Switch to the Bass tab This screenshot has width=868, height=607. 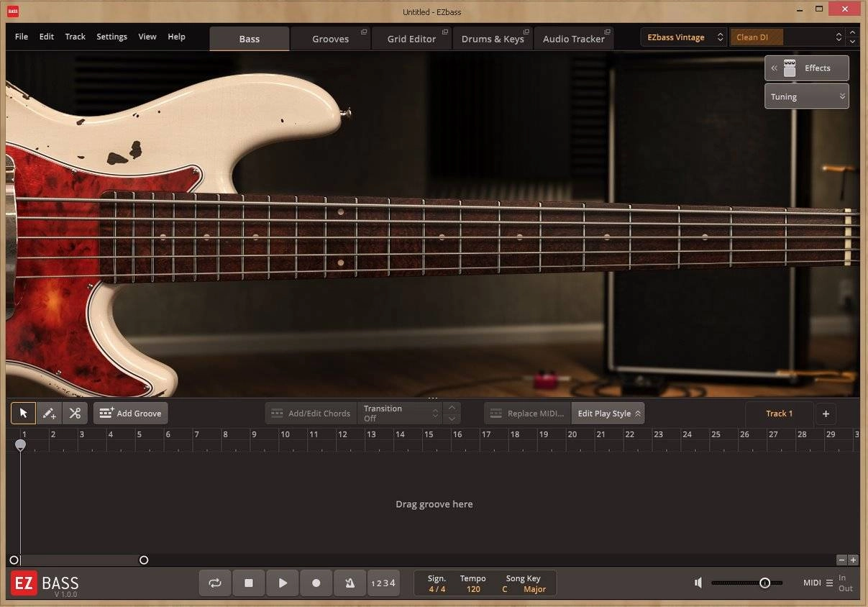point(250,39)
